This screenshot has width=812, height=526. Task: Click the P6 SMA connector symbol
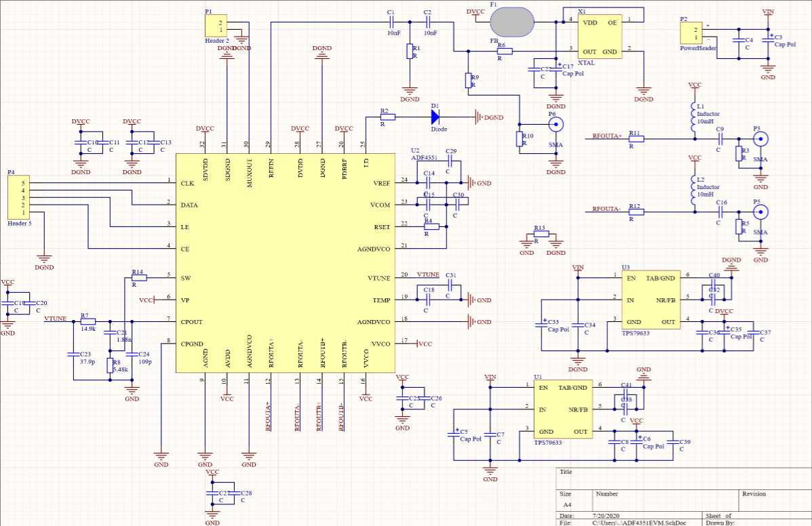click(556, 125)
